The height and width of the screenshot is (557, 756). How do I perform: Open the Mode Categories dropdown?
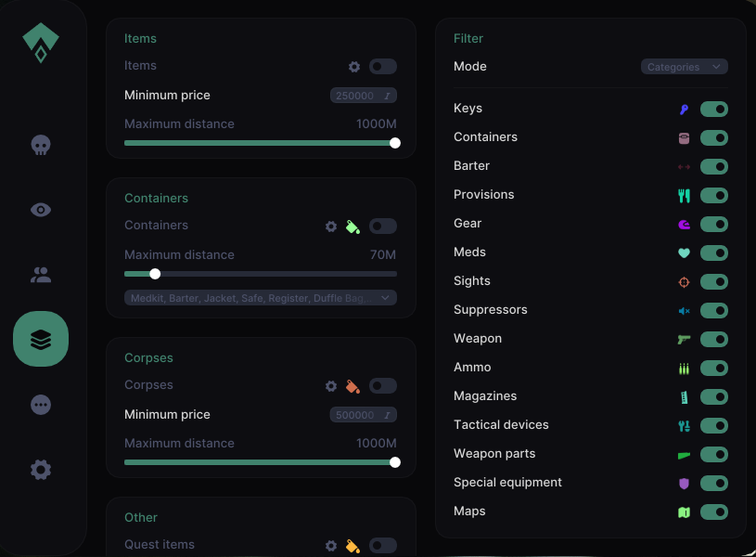(685, 67)
